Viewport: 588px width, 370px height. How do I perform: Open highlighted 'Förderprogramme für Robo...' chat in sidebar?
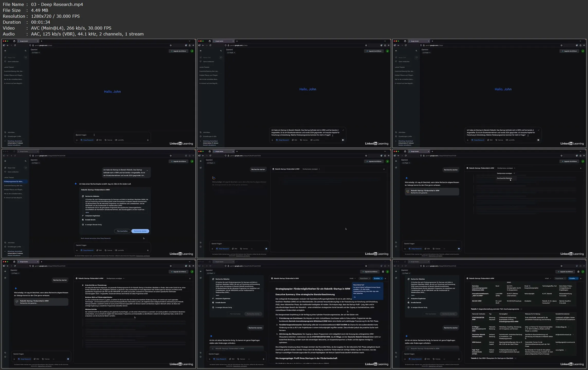14,182
